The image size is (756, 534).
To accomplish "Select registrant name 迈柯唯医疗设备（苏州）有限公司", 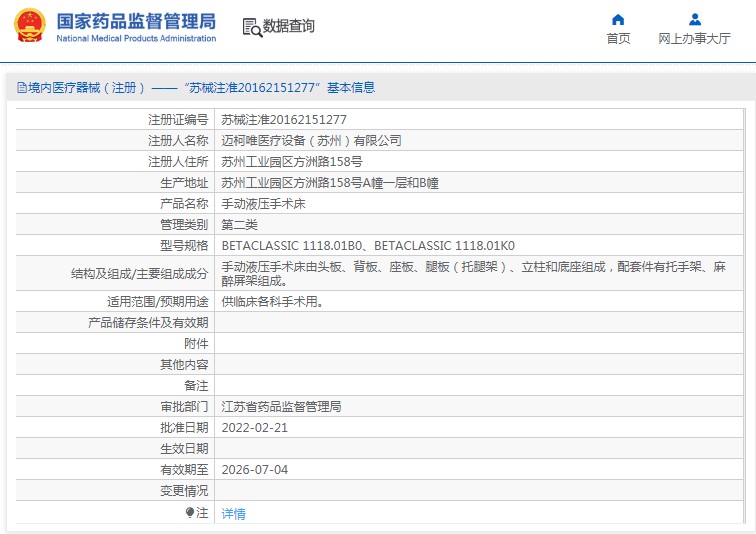I will point(311,141).
